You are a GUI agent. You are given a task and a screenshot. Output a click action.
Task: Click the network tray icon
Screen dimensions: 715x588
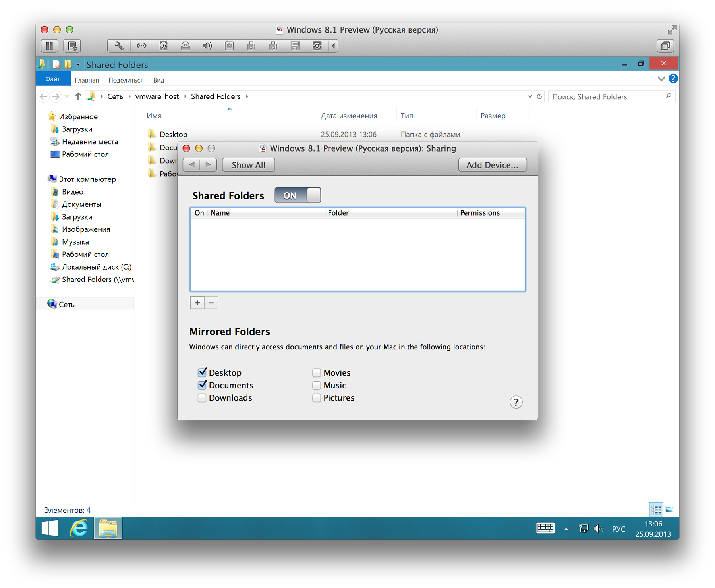(584, 528)
